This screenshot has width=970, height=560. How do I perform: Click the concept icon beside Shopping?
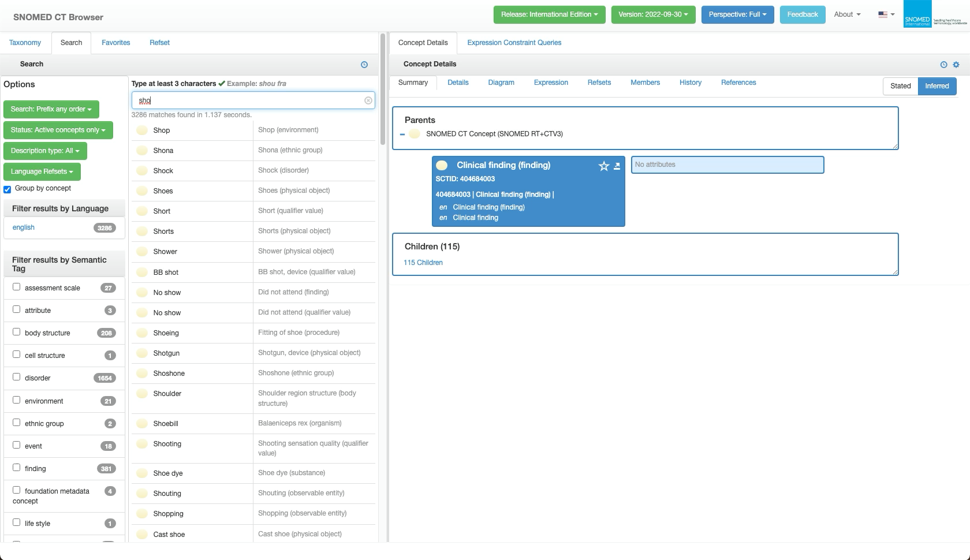(x=141, y=514)
